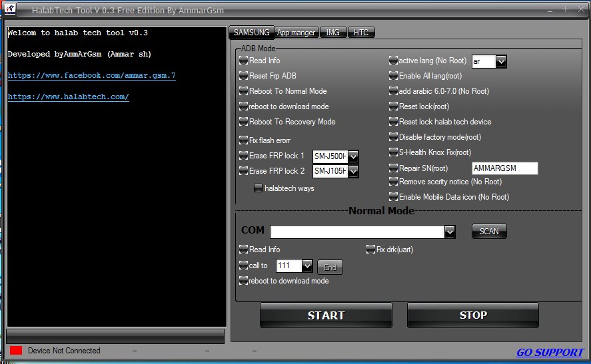
Task: Enable Erase FRP lock 2 checkbox
Action: coord(243,171)
